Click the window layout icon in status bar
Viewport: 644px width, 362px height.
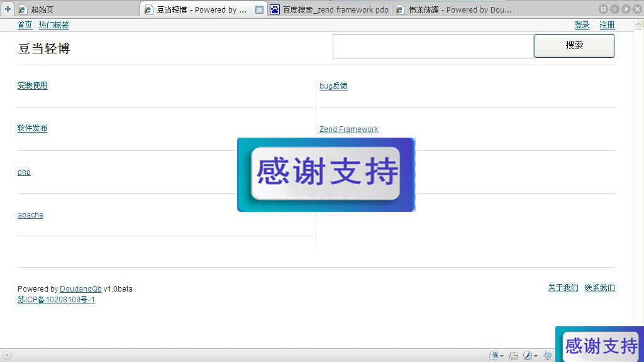(x=514, y=355)
